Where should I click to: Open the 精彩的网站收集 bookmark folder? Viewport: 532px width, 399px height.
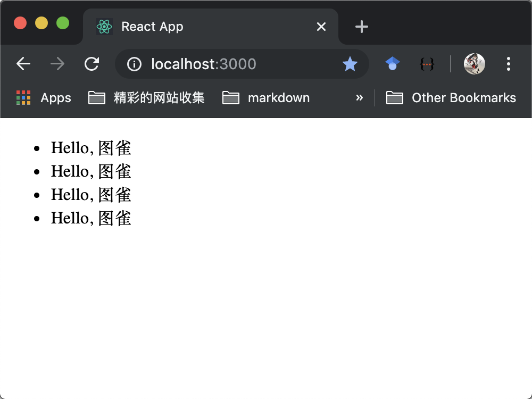[146, 98]
